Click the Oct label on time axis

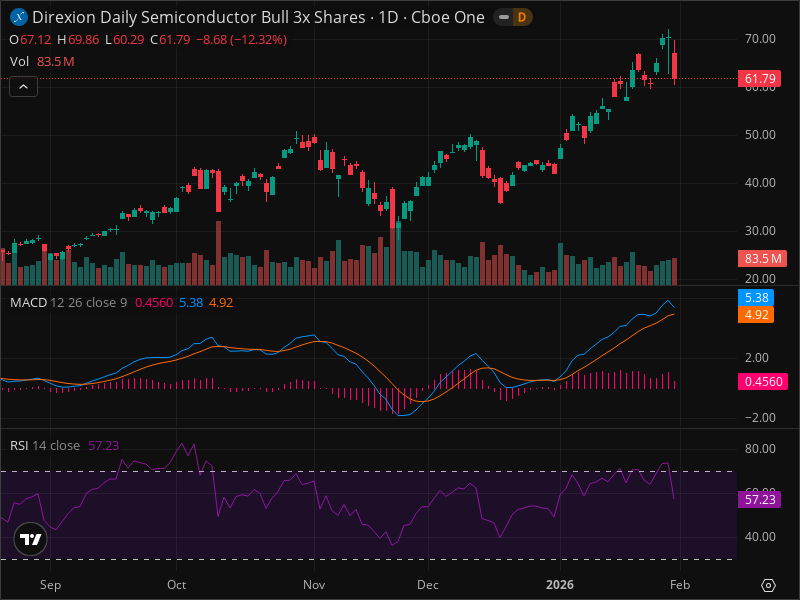coord(177,585)
